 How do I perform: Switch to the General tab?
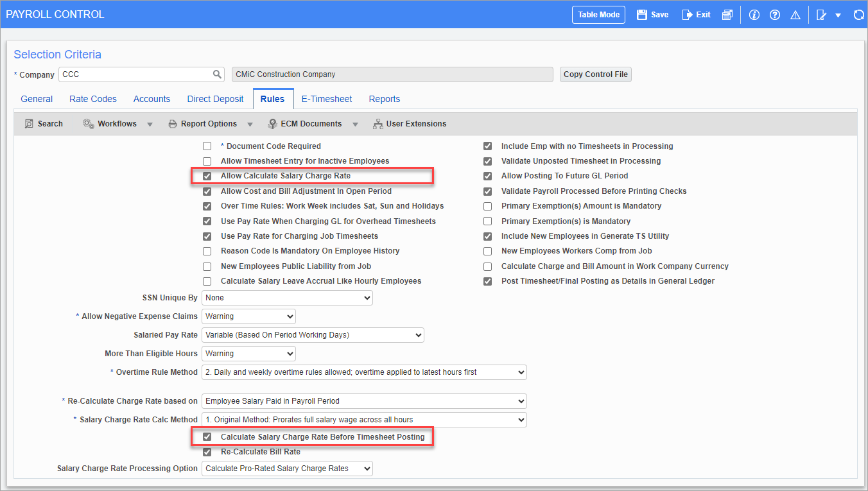coord(37,99)
